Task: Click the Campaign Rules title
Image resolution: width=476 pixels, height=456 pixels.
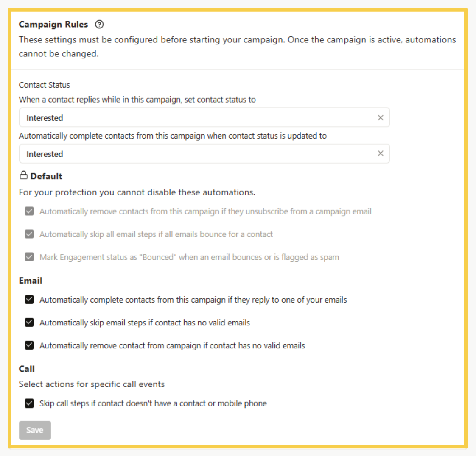Action: click(x=53, y=24)
